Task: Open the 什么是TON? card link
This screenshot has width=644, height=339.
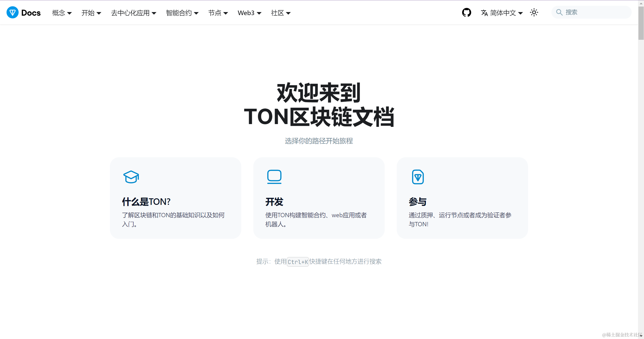Action: (x=146, y=202)
